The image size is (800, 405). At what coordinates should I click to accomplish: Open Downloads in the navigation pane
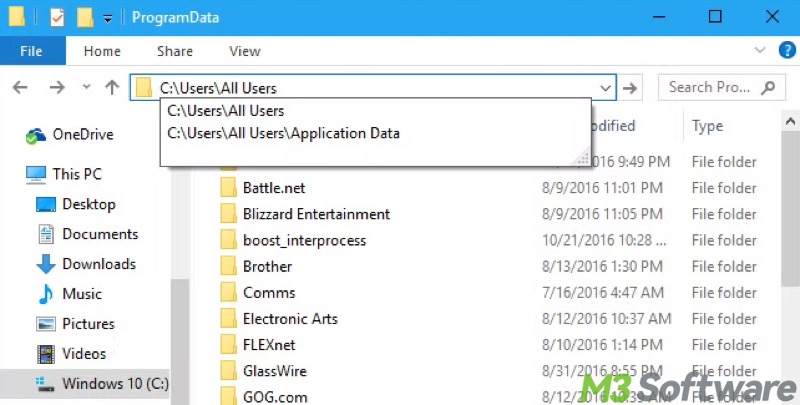tap(99, 264)
